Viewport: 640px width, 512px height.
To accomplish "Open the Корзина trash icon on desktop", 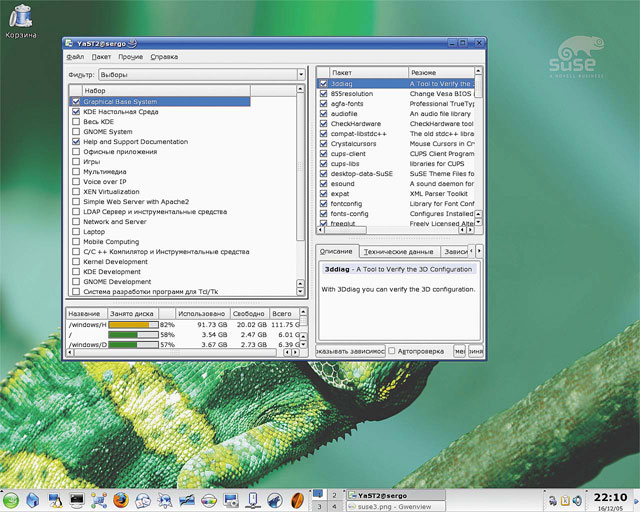I will (x=20, y=20).
